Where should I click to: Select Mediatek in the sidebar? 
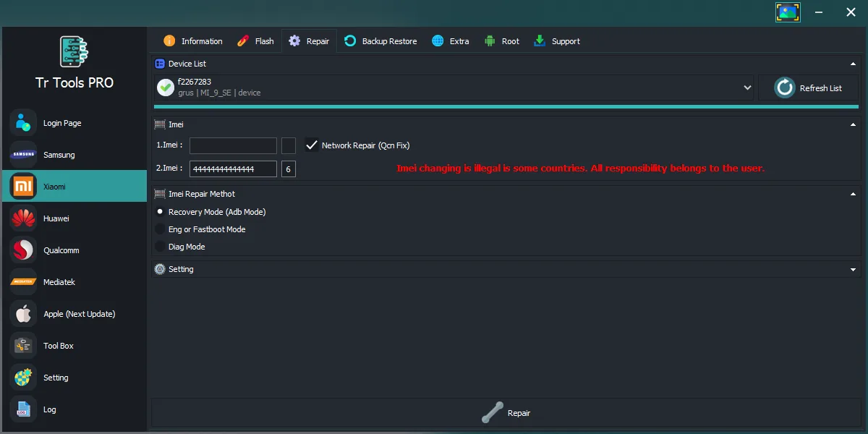click(x=75, y=281)
